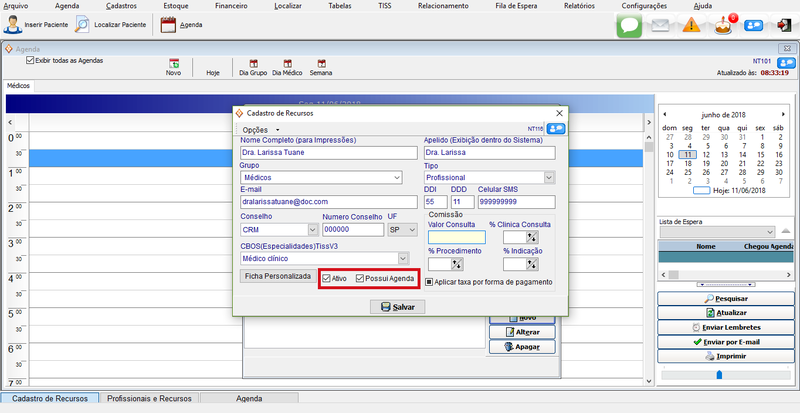Open the envelope messages icon
The width and height of the screenshot is (800, 413).
(660, 26)
